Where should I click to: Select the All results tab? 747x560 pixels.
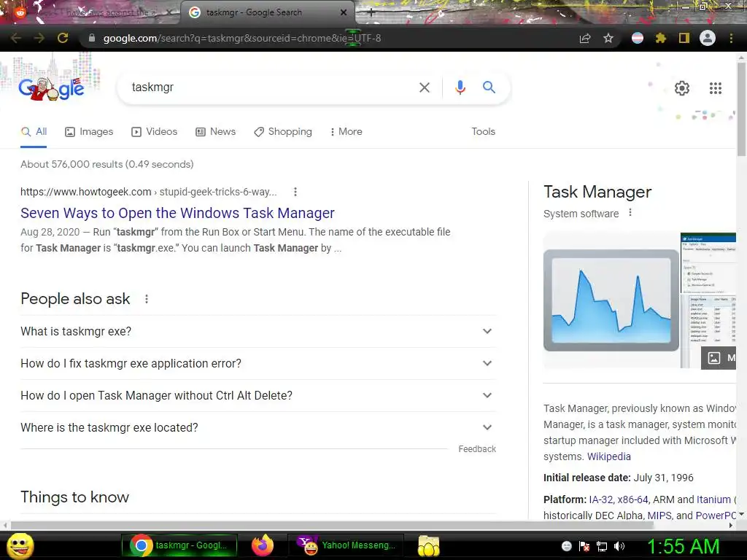point(34,131)
